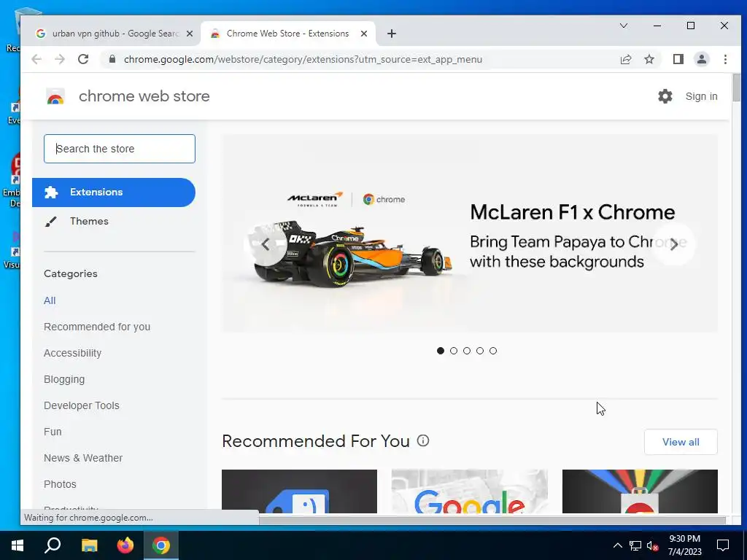Open the Windows Start menu
Image resolution: width=747 pixels, height=560 pixels.
pos(18,545)
